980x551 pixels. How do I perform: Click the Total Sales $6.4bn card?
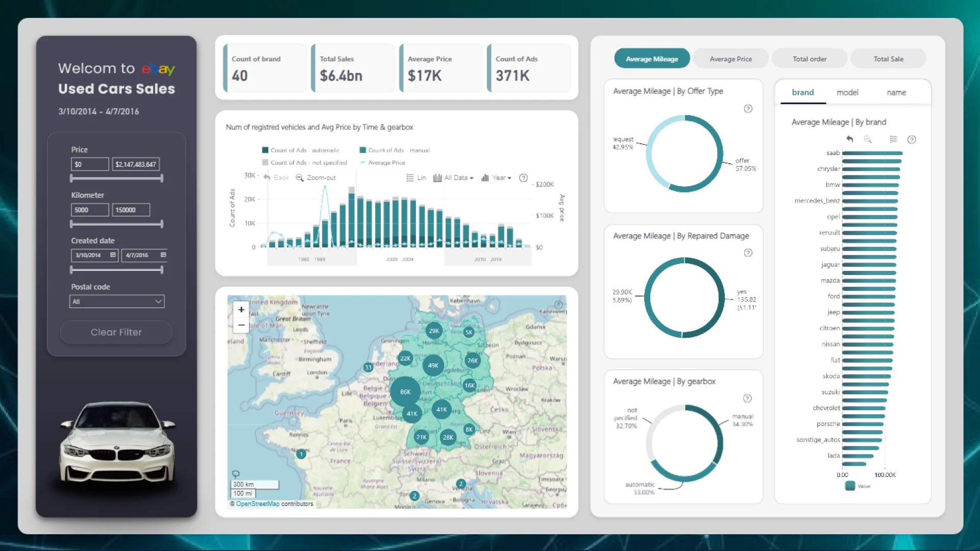(x=353, y=68)
